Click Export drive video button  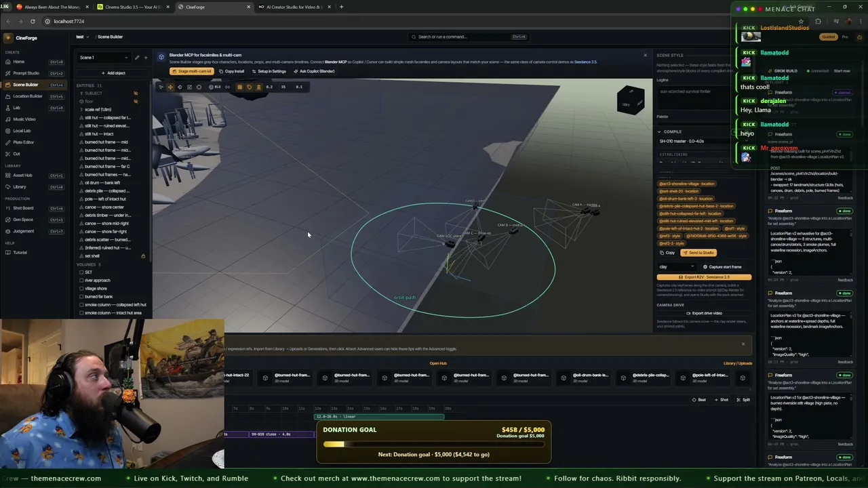[x=704, y=313]
